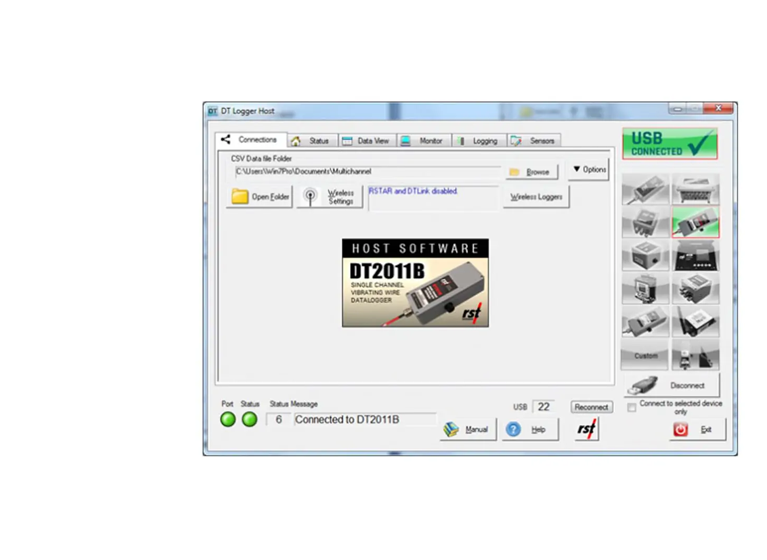
Task: Select the square box logger with side knob
Action: (x=645, y=255)
